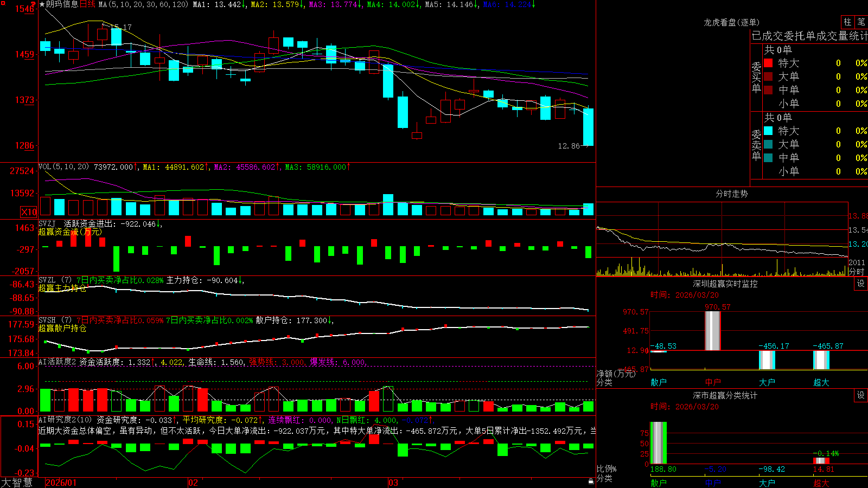Image resolution: width=868 pixels, height=488 pixels.
Task: Click the -465.87 value above 超大 bar
Action: click(x=828, y=346)
